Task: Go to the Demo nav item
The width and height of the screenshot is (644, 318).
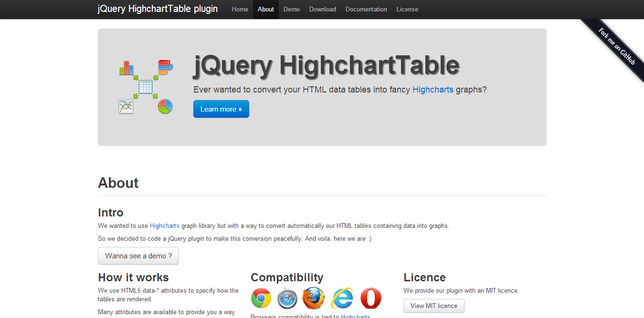Action: click(x=292, y=9)
